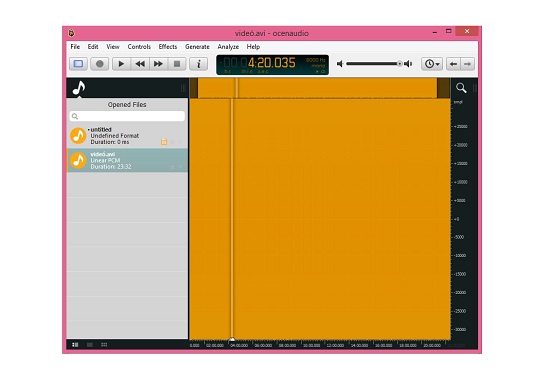Click the Record button in the toolbar

pos(100,64)
